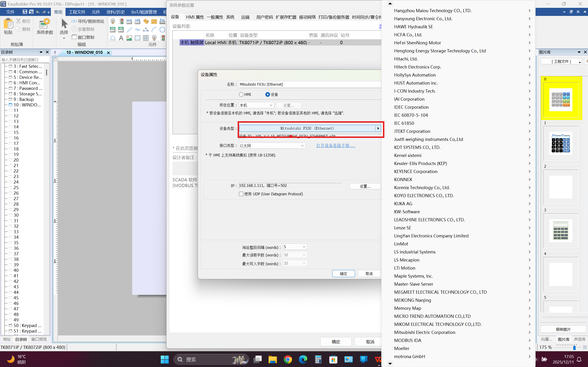Choose the Picture object icon
The width and height of the screenshot is (588, 367).
129,38
